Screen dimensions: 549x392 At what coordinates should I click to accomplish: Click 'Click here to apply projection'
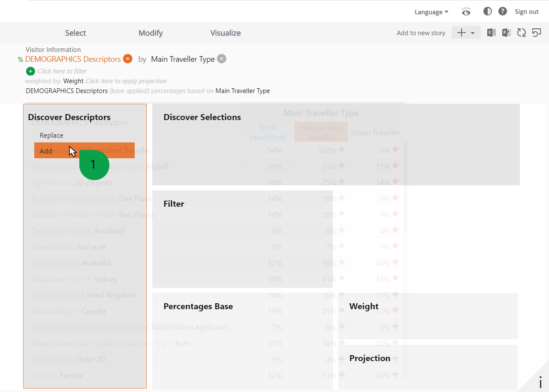coord(126,81)
